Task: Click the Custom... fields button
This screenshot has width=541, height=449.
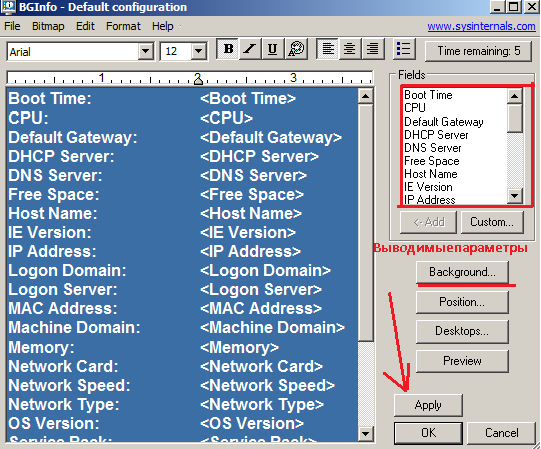Action: coord(492,222)
